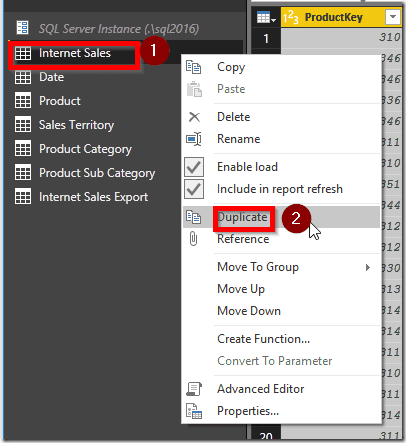Choose Rename from the context menu
This screenshot has width=406, height=443.
[281, 139]
